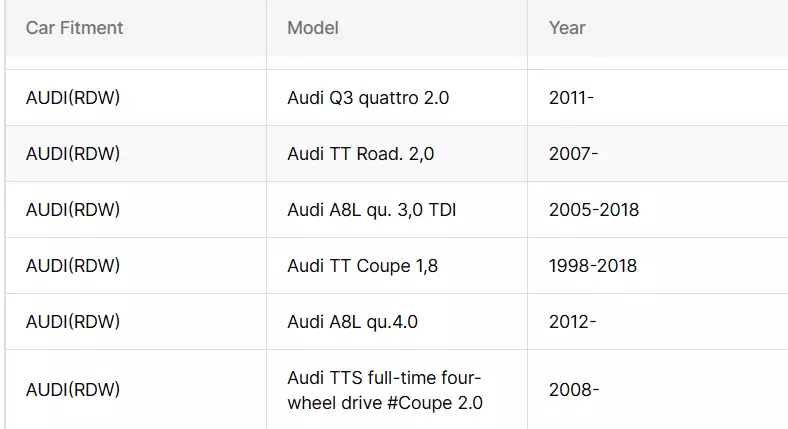
Task: Click the 2011- year cell
Action: tap(571, 98)
